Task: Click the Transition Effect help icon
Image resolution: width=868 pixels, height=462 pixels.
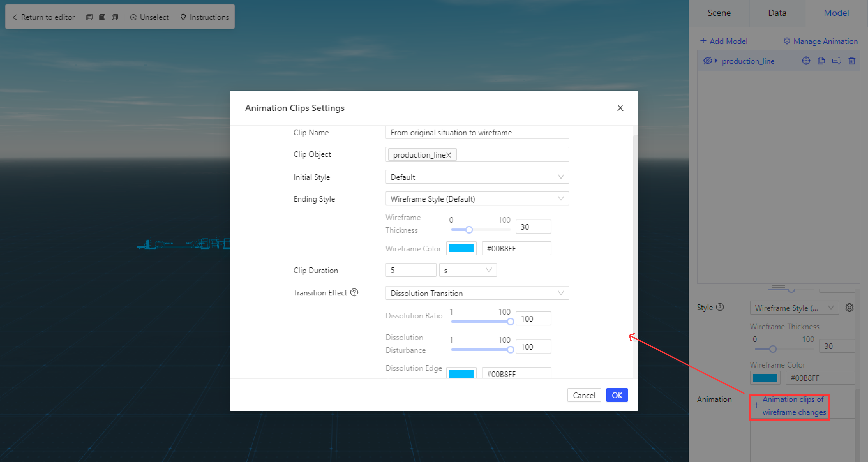Action: point(354,292)
